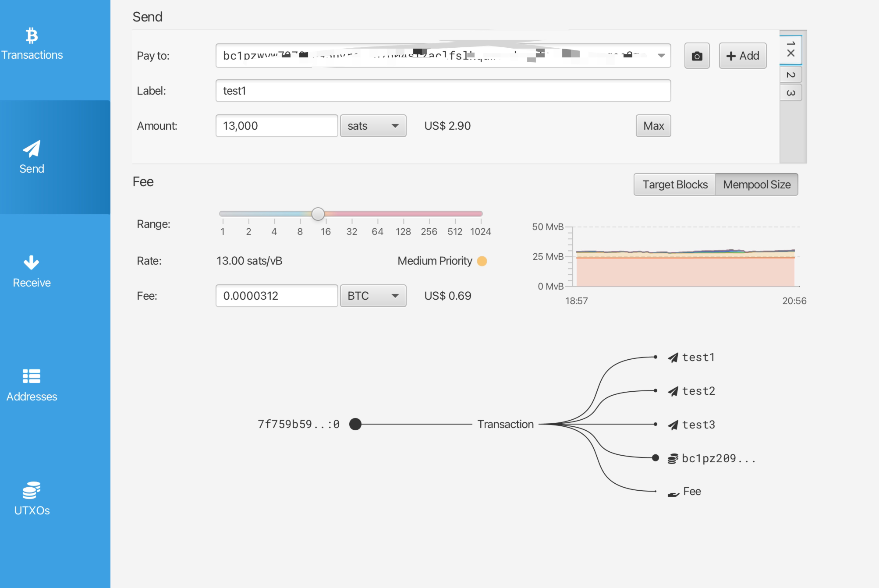Open the Receive arrow icon in sidebar
Image resolution: width=879 pixels, height=588 pixels.
pyautogui.click(x=32, y=262)
